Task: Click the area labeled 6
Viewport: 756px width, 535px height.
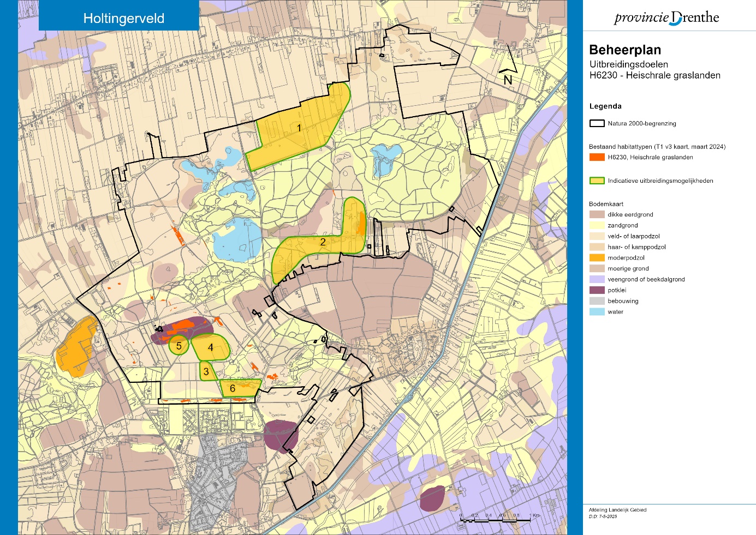Action: pos(233,388)
